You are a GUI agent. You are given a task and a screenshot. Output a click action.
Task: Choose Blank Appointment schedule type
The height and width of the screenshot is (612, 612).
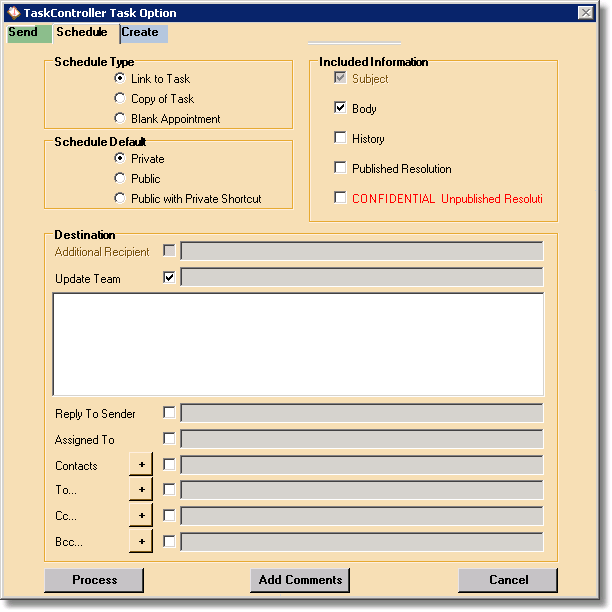120,119
